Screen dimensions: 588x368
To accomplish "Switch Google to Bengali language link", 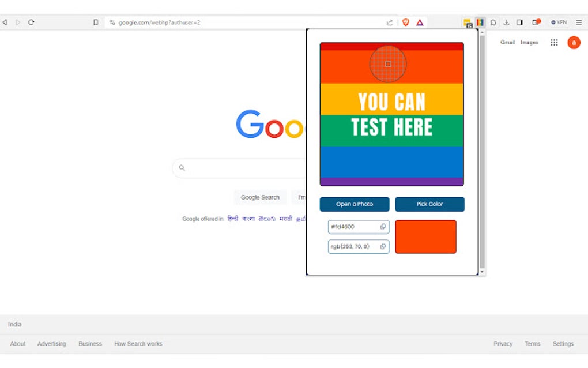I will point(248,219).
